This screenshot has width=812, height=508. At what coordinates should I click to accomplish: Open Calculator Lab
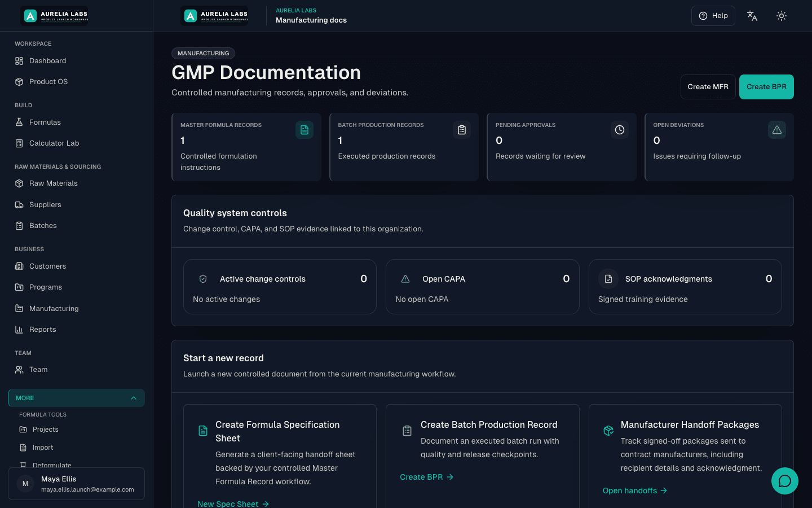click(x=76, y=143)
